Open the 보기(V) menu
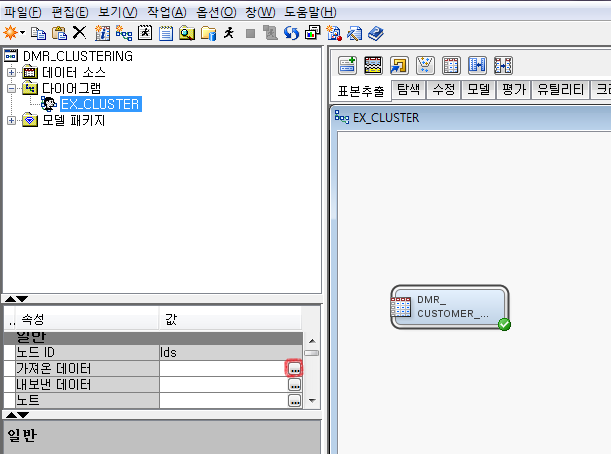Viewport: 611px width, 454px height. [118, 12]
